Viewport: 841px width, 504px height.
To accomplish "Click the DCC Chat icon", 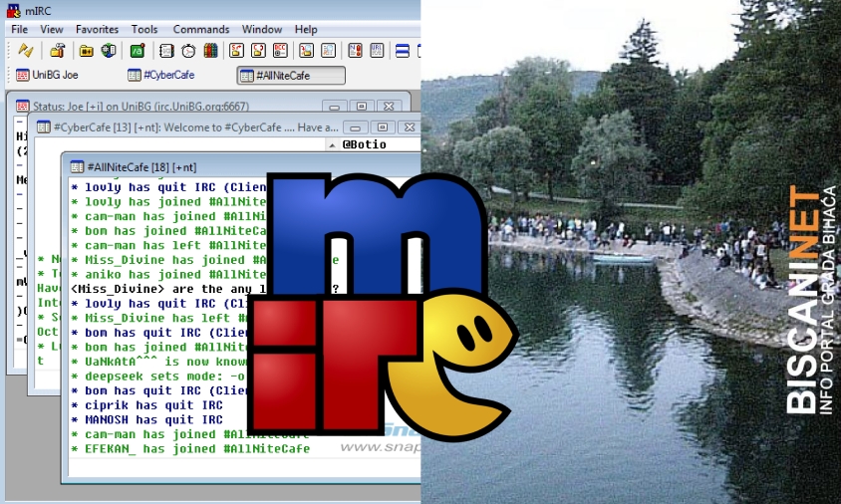I will click(258, 51).
